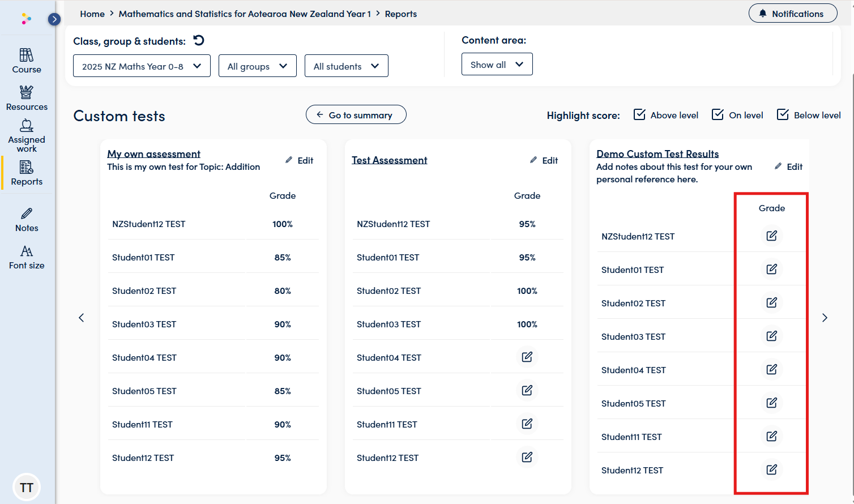The height and width of the screenshot is (504, 854).
Task: Click Student03 TEST's 100% grade in Test Assessment
Action: point(527,324)
